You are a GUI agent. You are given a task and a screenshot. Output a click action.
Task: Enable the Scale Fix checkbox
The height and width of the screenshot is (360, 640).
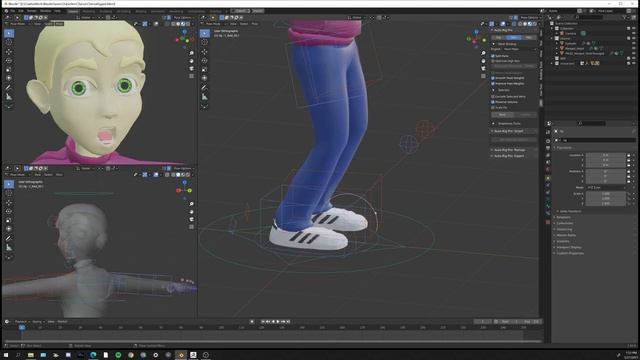[493, 107]
